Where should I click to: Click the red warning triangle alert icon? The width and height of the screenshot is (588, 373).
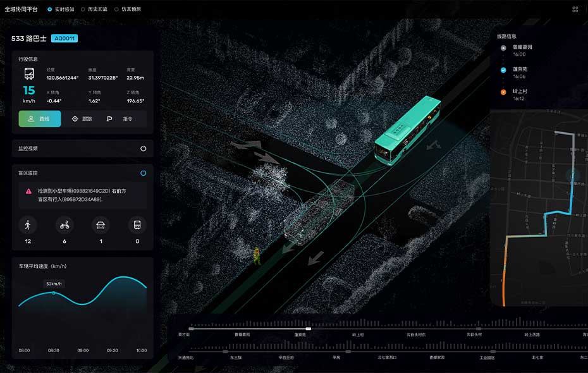pyautogui.click(x=28, y=191)
